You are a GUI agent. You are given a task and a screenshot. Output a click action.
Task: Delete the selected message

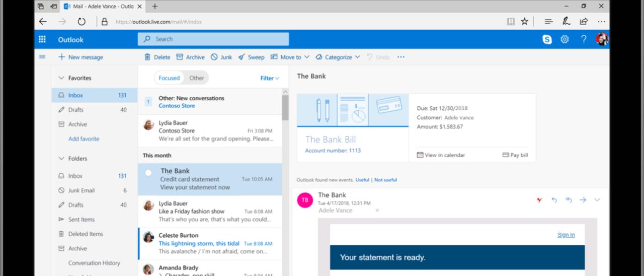coord(157,57)
